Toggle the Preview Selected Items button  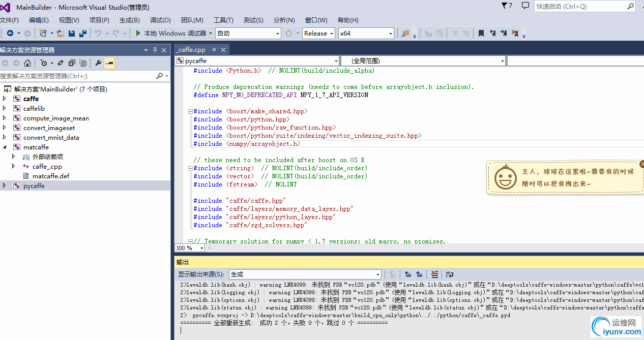click(109, 63)
